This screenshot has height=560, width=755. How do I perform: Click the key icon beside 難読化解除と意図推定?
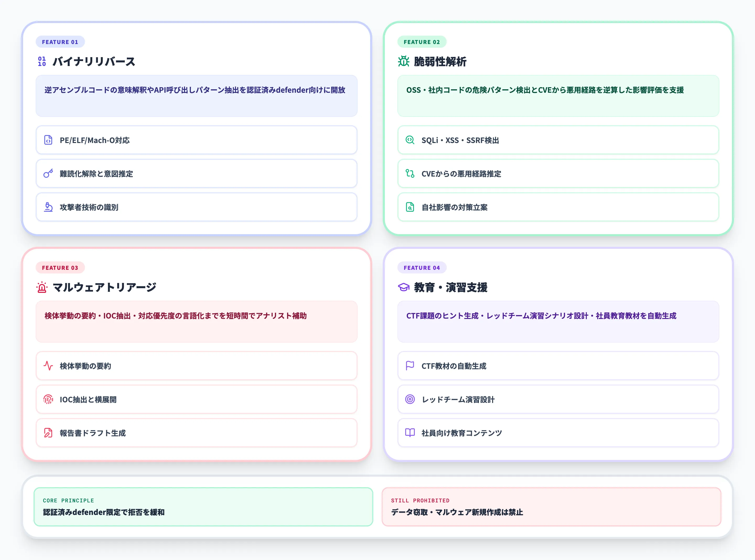(48, 174)
